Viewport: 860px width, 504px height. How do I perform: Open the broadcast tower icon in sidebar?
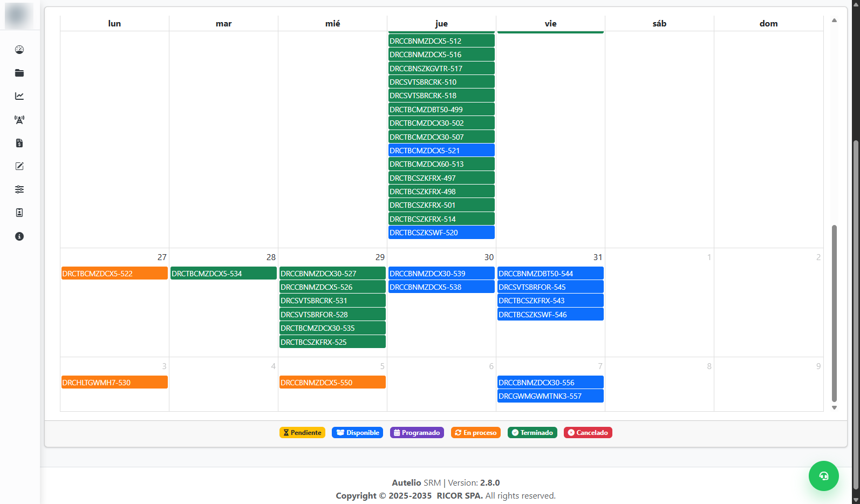(x=19, y=120)
